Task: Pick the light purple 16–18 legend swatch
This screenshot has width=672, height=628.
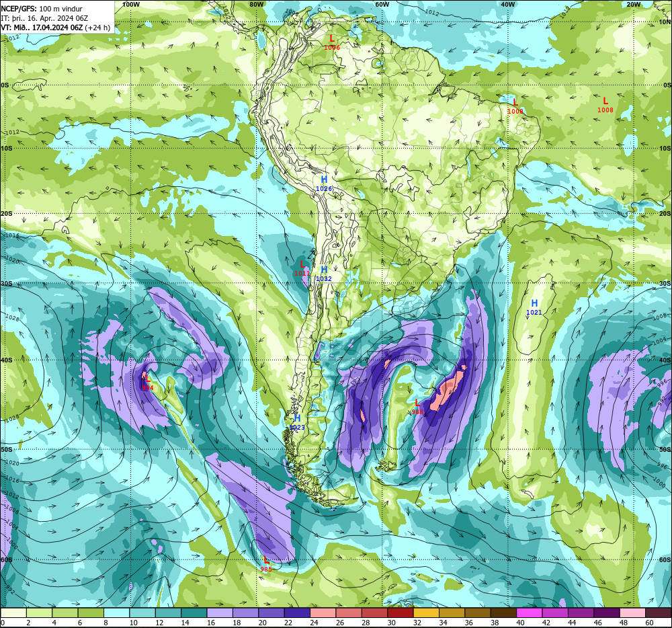Action: pyautogui.click(x=220, y=613)
